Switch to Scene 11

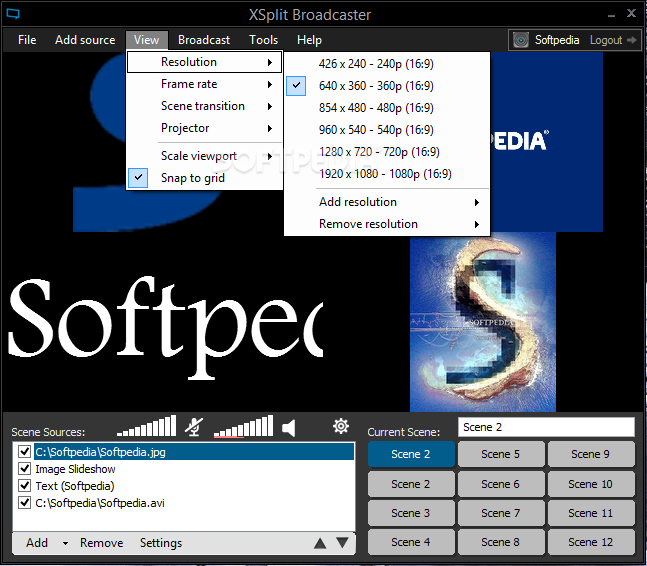coord(591,513)
